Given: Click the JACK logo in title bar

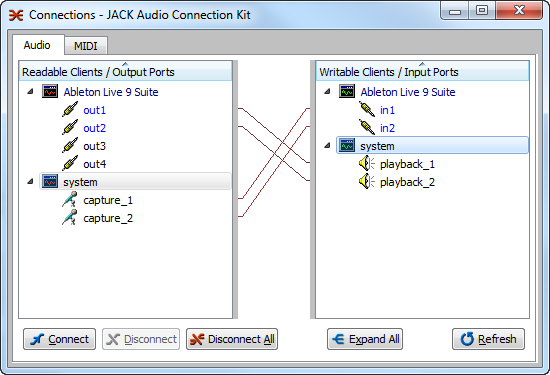Looking at the screenshot, I should click(x=16, y=15).
